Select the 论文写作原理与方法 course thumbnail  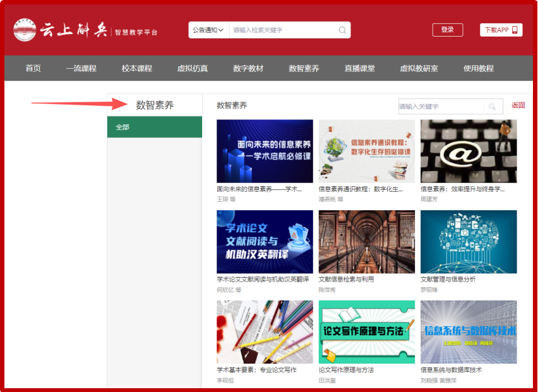tap(367, 332)
